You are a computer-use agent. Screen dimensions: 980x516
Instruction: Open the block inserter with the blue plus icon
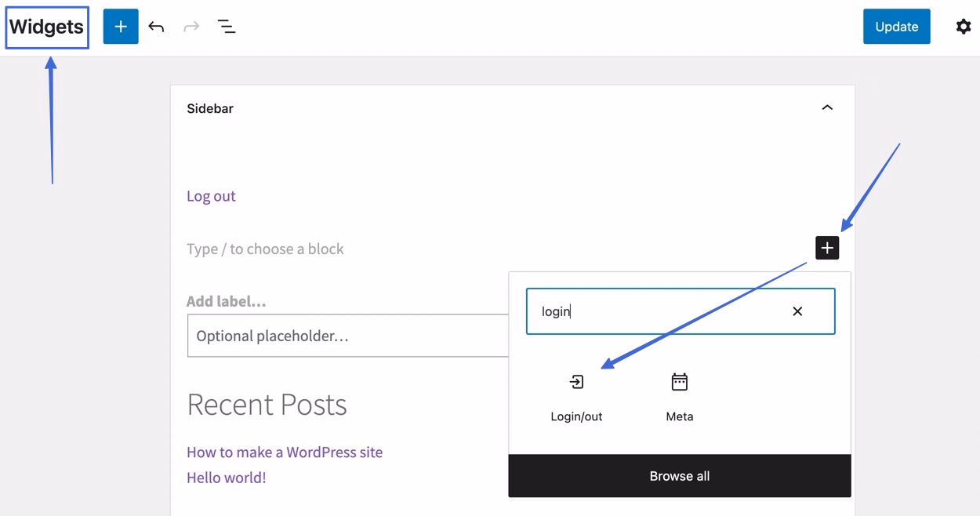120,26
